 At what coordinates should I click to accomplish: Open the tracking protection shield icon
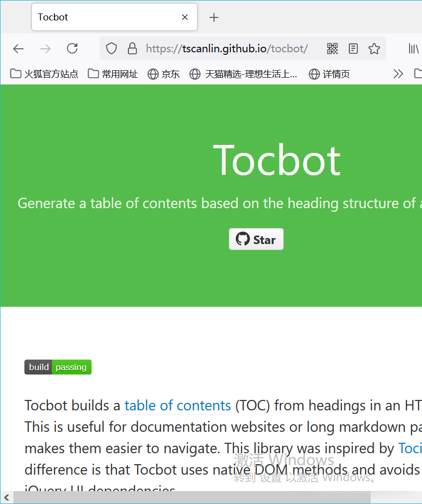pyautogui.click(x=111, y=49)
